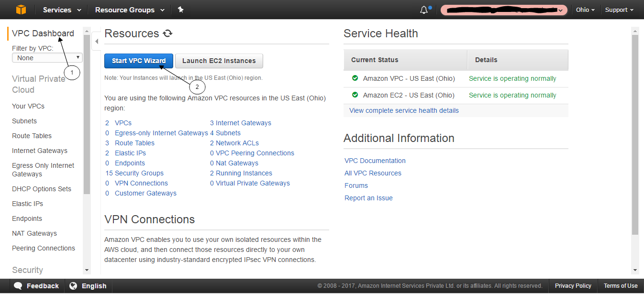The image size is (644, 294).
Task: Click the green check beside Amazon EC2 status
Action: [355, 95]
